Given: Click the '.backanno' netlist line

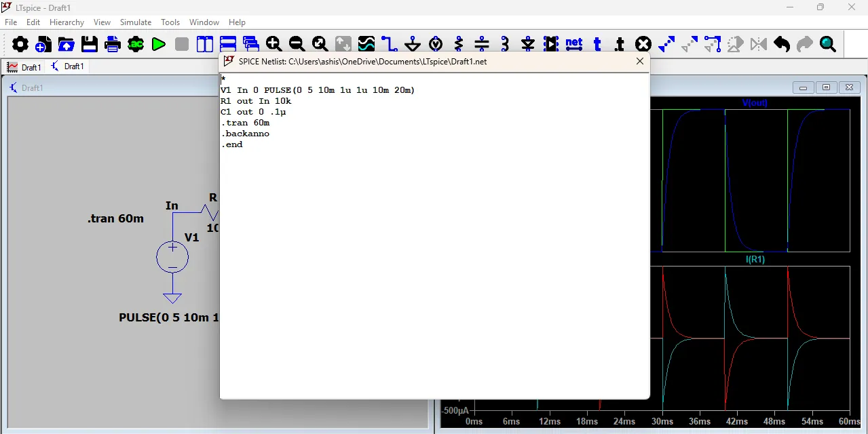Looking at the screenshot, I should [x=245, y=134].
